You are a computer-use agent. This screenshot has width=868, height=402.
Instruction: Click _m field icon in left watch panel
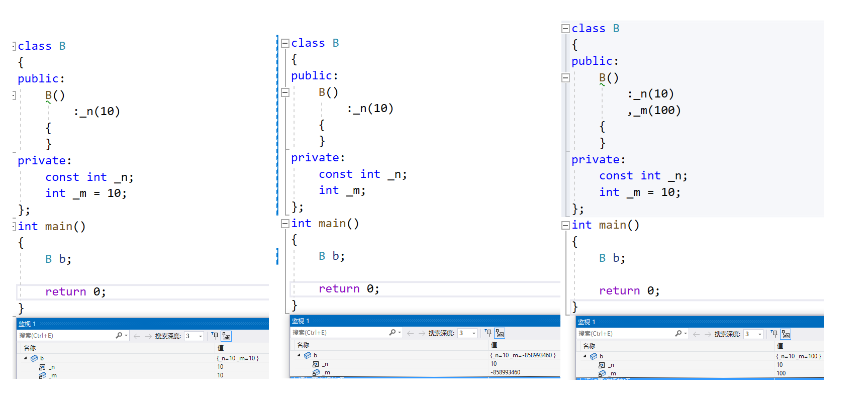point(43,375)
